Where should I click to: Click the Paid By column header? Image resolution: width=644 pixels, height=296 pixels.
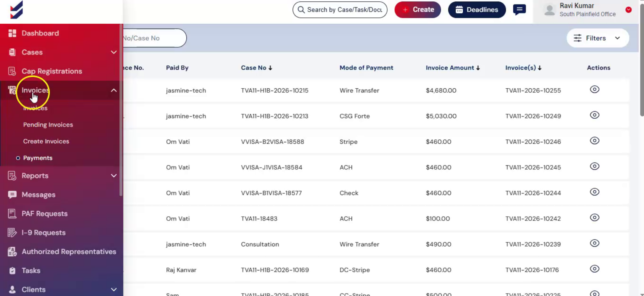(177, 68)
